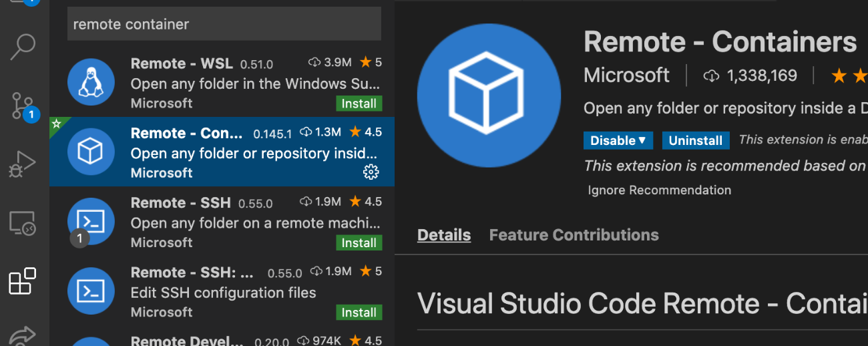Click the download count icon beside 1,338,169

point(711,76)
